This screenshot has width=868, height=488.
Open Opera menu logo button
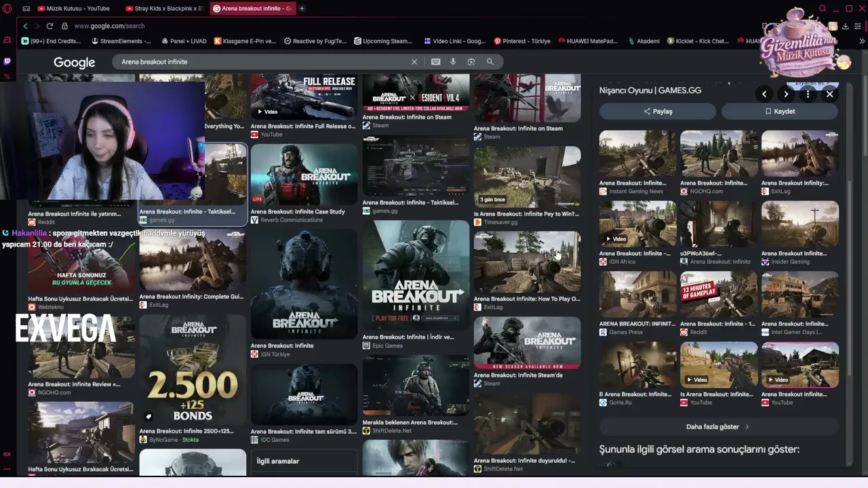click(7, 9)
